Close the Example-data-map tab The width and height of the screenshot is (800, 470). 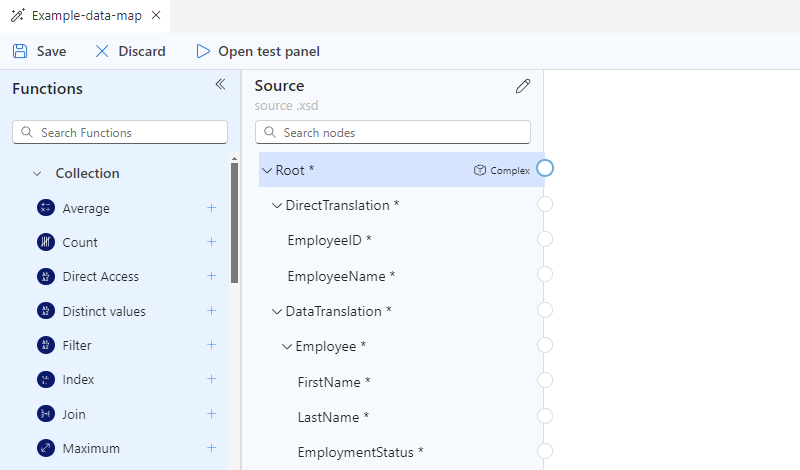point(156,16)
